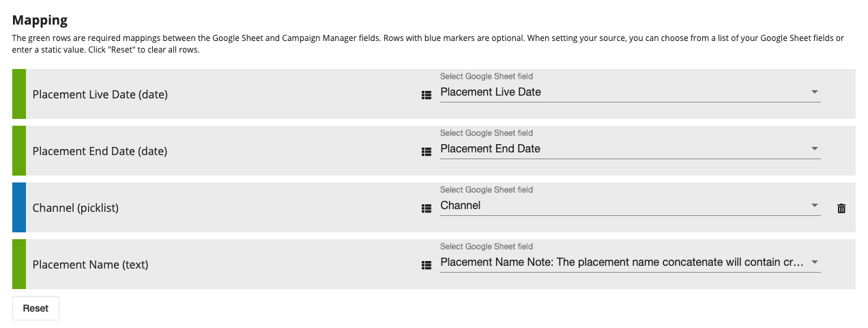
Task: Open the Channel sheet field selector
Action: click(621, 206)
